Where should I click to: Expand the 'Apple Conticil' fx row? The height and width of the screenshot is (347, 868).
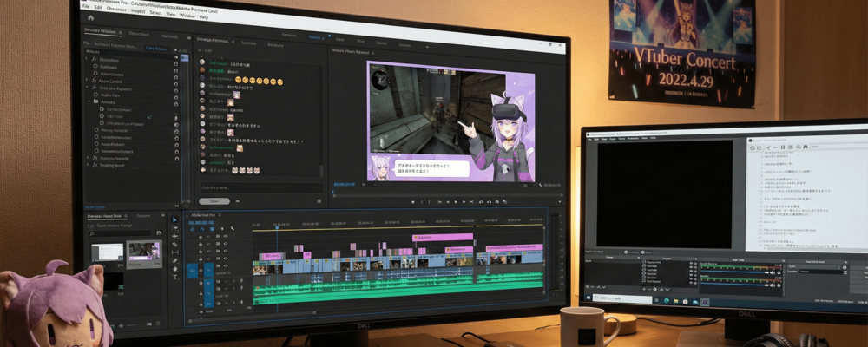point(86,80)
